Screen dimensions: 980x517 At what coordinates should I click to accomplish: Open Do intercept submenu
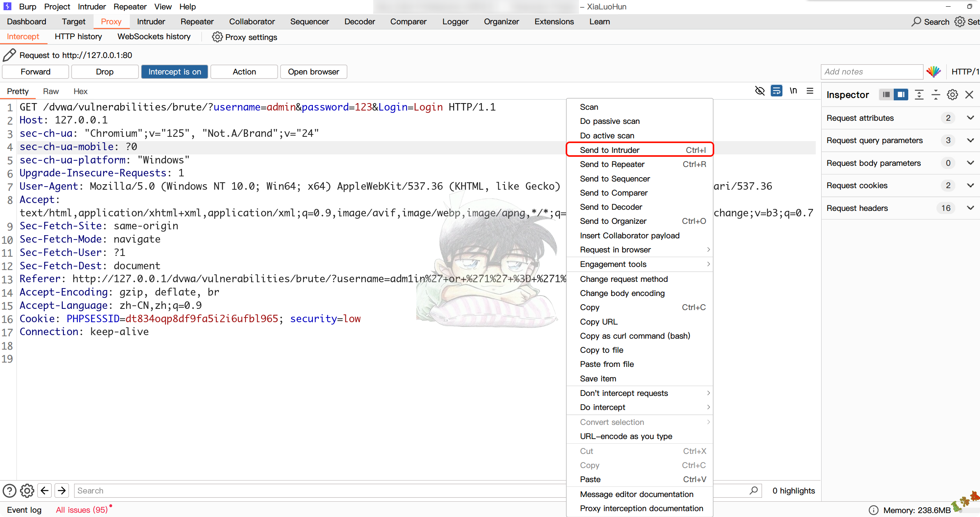pos(639,407)
